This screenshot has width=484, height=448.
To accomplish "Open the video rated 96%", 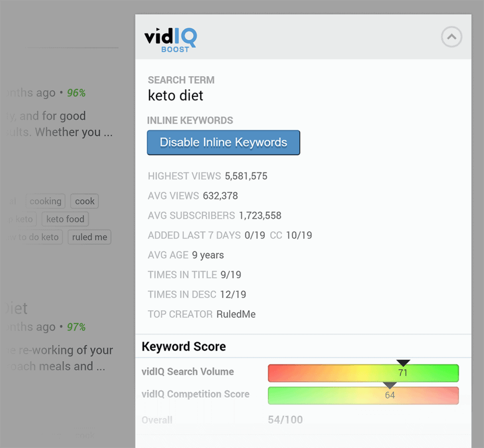I will tap(76, 93).
